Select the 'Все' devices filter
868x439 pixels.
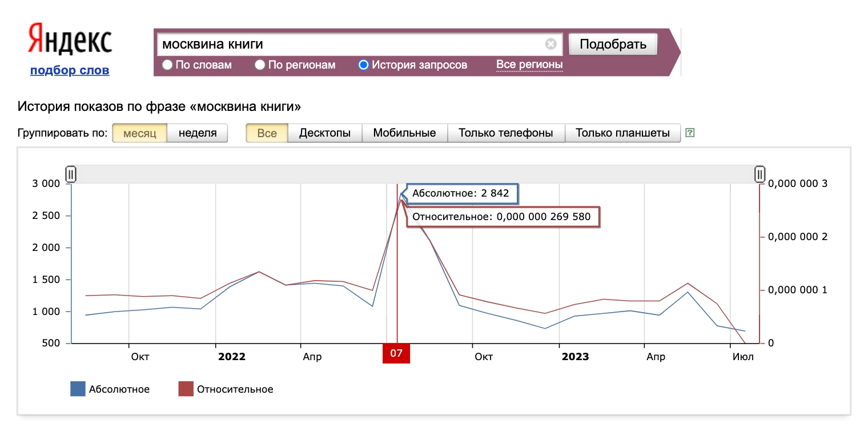tap(267, 133)
